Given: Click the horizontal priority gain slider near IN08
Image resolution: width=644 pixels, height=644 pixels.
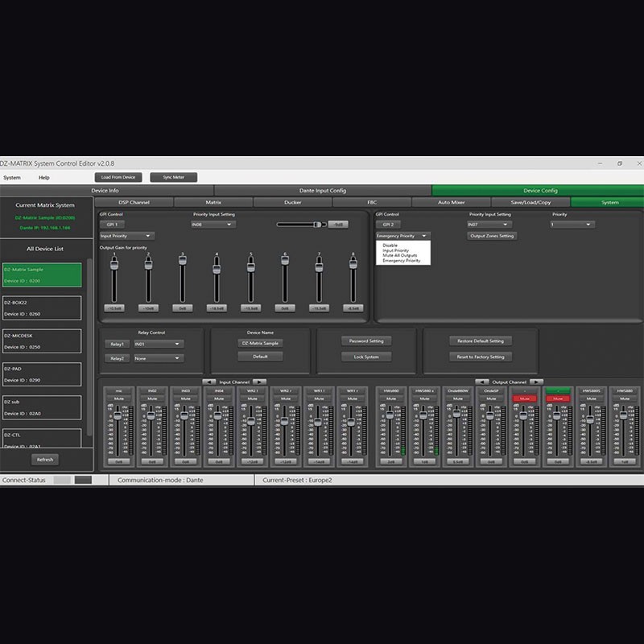Looking at the screenshot, I should point(301,225).
